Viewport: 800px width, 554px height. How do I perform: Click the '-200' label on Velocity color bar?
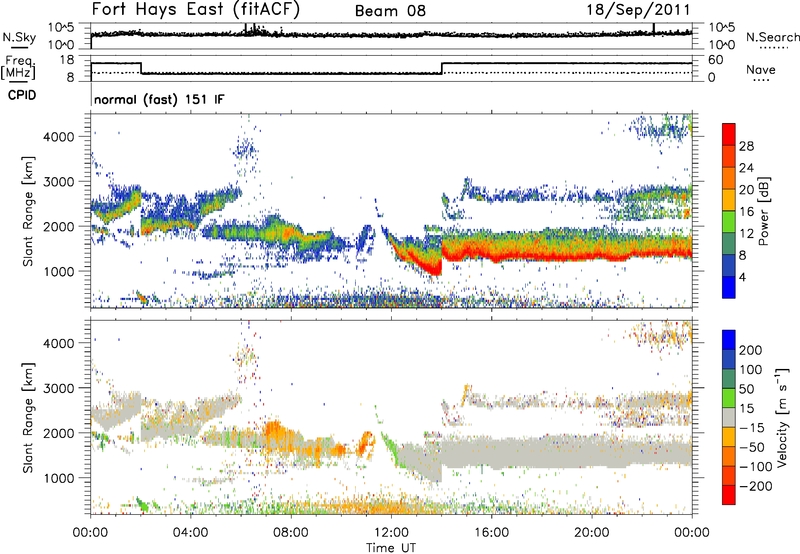[x=756, y=486]
